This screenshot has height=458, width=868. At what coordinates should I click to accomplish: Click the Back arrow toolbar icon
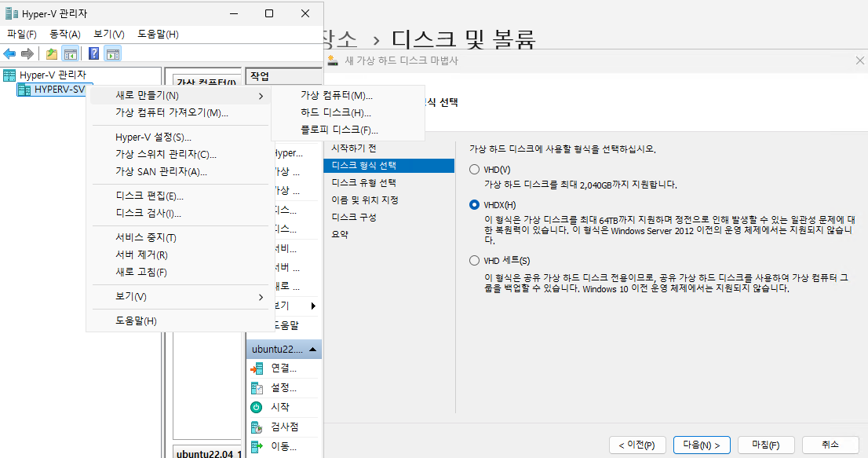[x=9, y=53]
